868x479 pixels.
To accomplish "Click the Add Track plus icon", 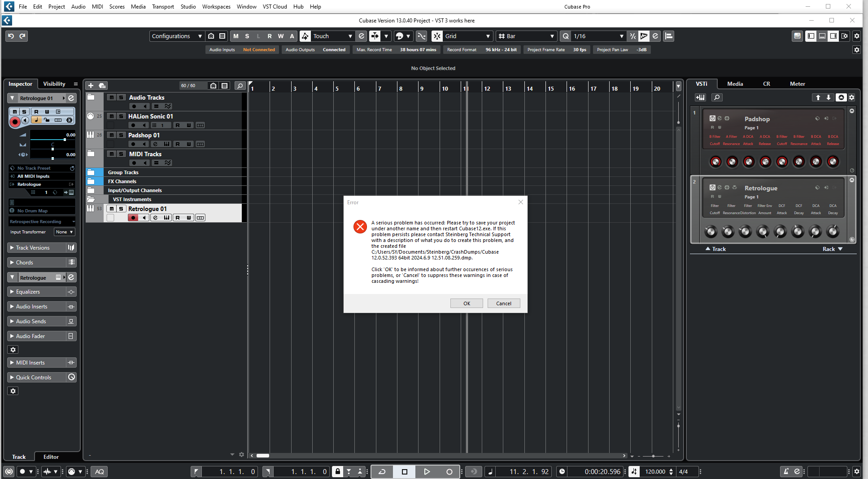I will coord(91,85).
